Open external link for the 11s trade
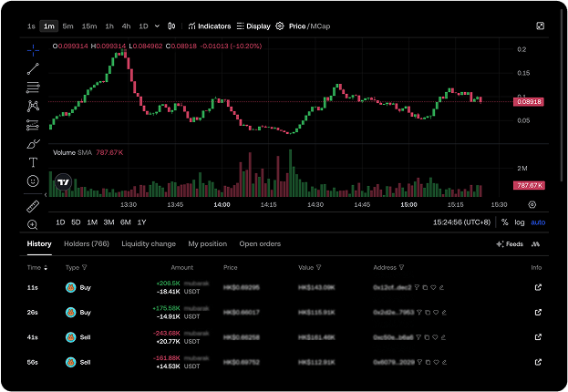Screen dimensions: 568x392 [537, 288]
